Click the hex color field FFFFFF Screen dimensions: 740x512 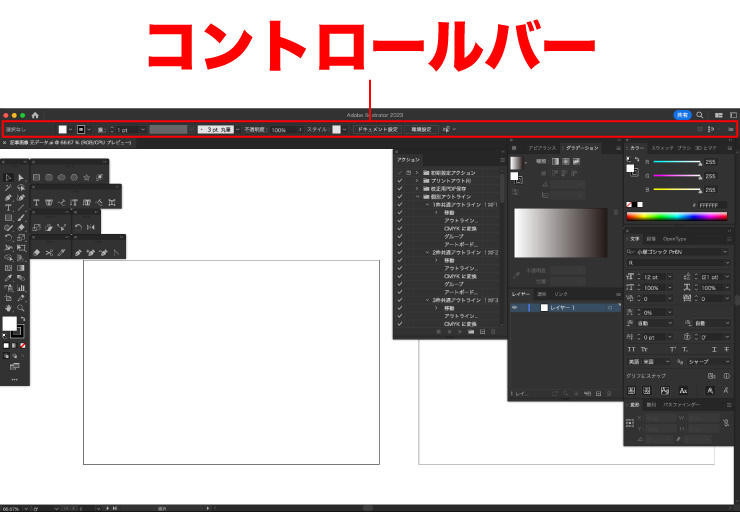tap(712, 205)
